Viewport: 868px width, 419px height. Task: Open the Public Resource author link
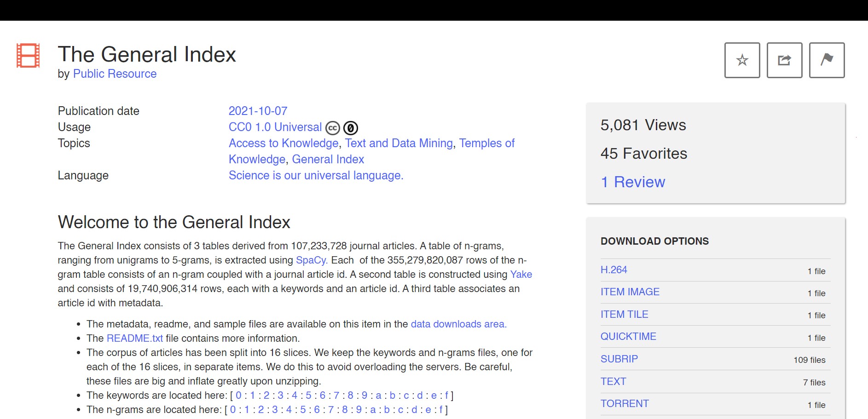click(x=115, y=74)
